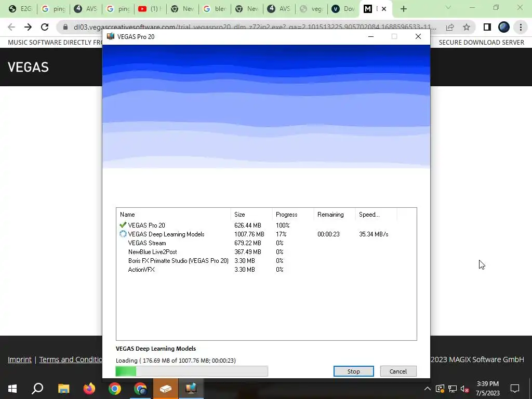The image size is (532, 399).
Task: Open the Chrome profile avatar
Action: pos(504,27)
